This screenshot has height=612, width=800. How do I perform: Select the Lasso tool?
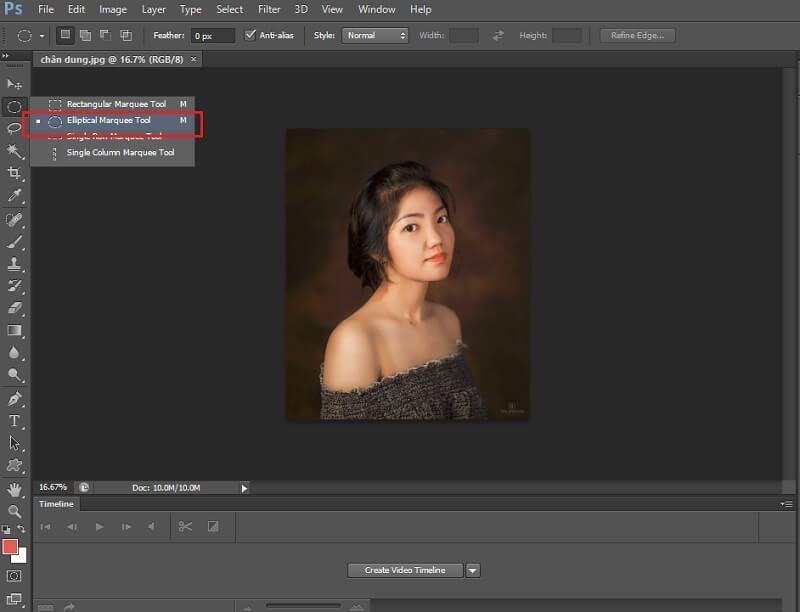point(14,128)
